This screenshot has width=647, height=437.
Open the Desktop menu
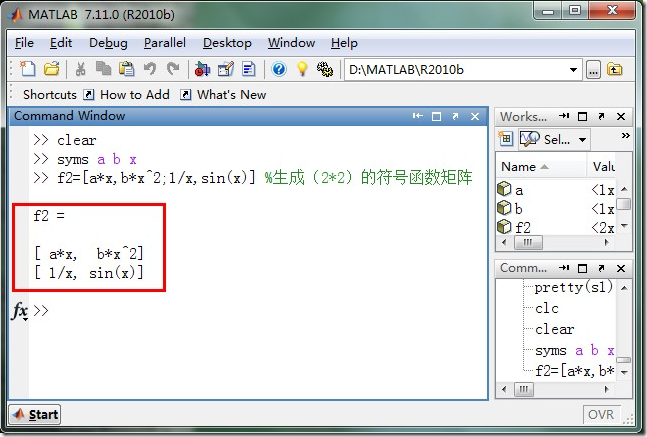pos(227,43)
